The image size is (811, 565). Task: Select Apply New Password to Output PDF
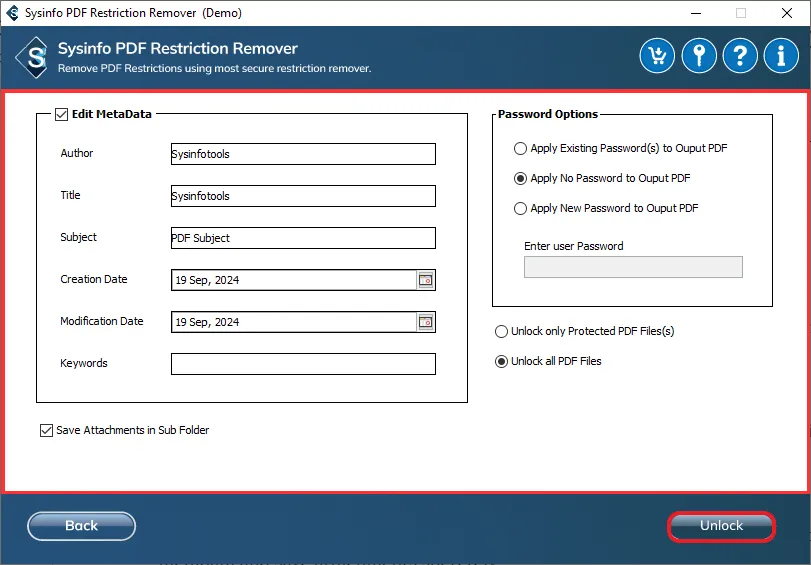pos(520,209)
